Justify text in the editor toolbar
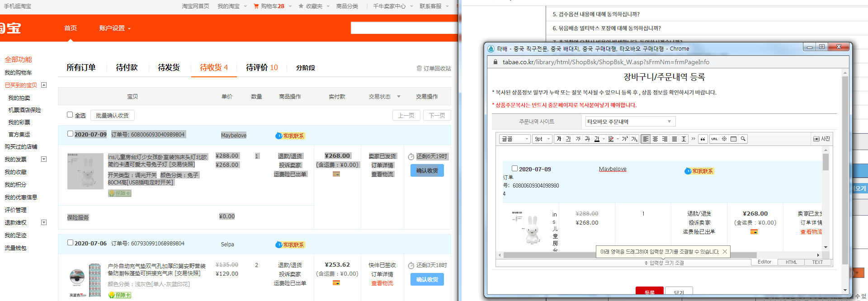This screenshot has height=301, width=868. [x=674, y=139]
